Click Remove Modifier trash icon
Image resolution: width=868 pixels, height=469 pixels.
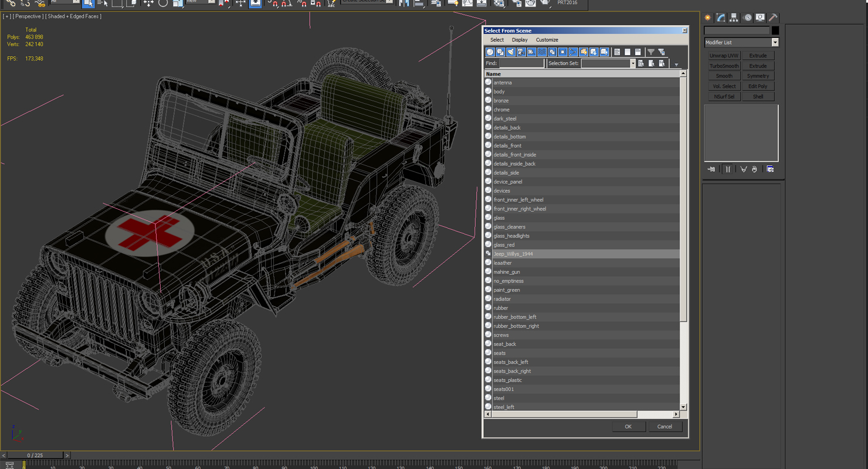tap(755, 169)
